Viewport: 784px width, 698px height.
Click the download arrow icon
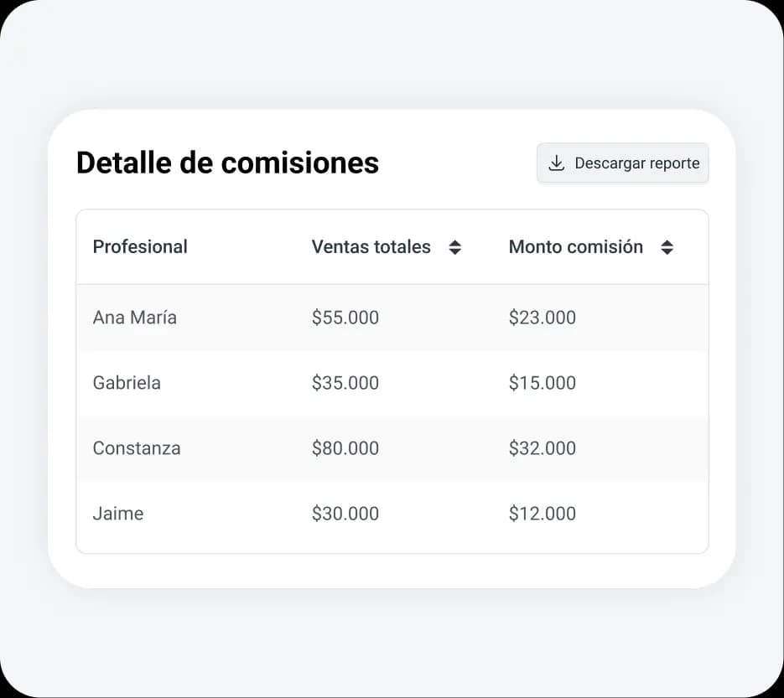point(556,163)
